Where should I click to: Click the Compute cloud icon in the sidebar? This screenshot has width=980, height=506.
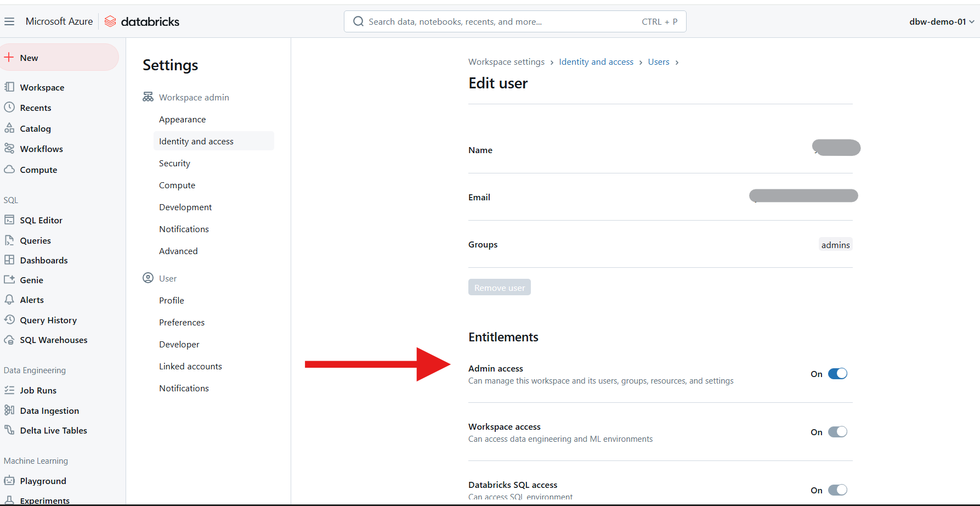[9, 169]
